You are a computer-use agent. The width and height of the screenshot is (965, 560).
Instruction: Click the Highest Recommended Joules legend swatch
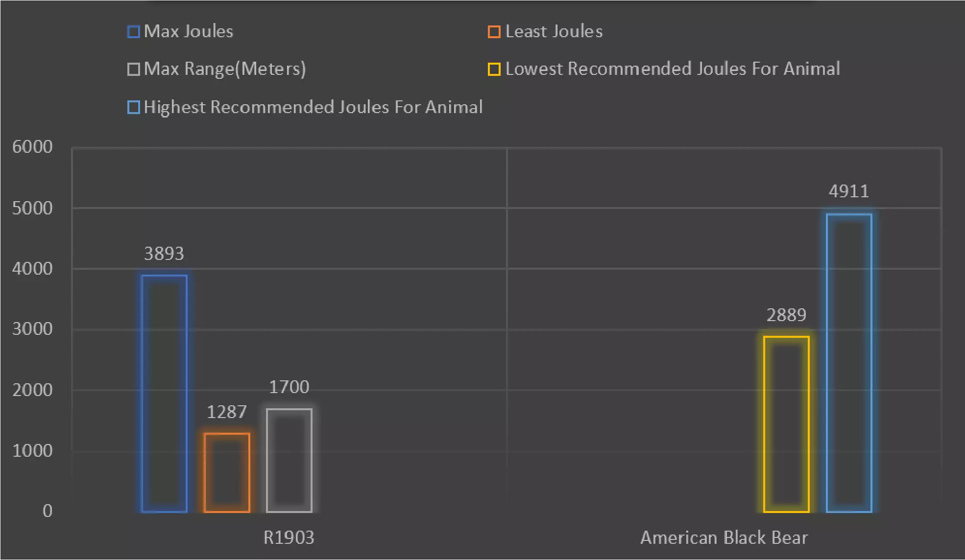pyautogui.click(x=133, y=107)
